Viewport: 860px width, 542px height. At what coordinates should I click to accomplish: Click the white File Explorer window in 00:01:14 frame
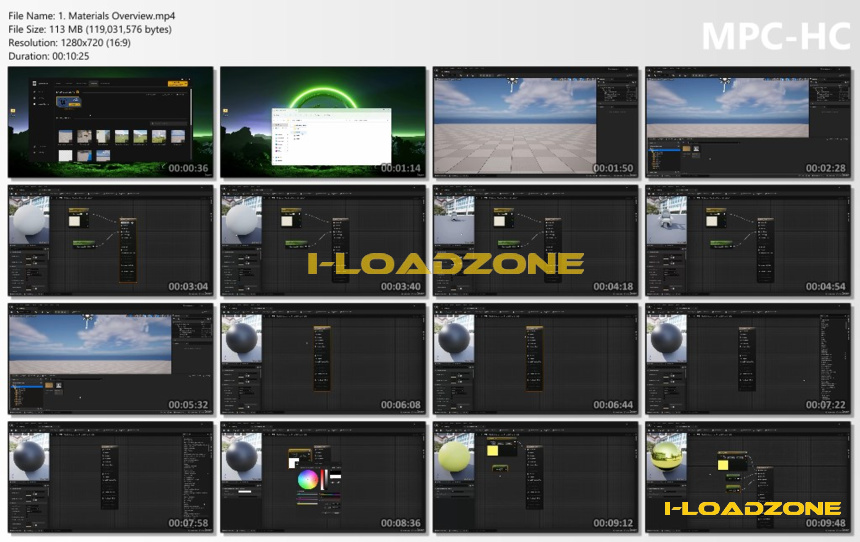coord(331,136)
